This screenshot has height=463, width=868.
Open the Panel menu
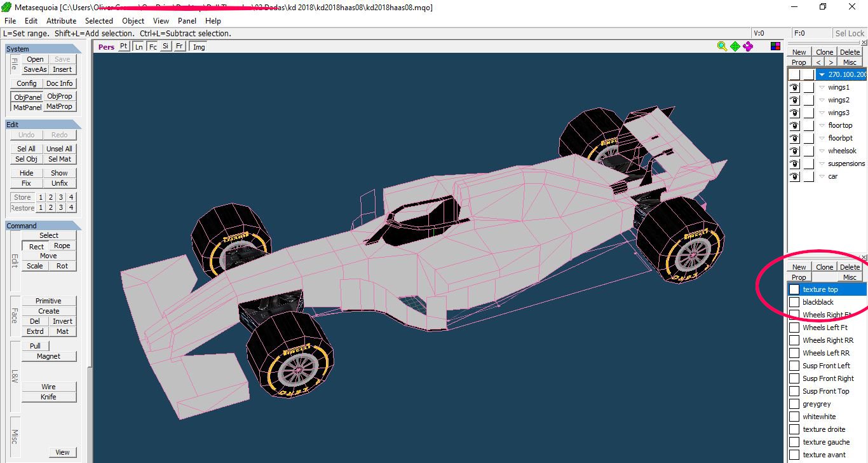click(x=187, y=21)
